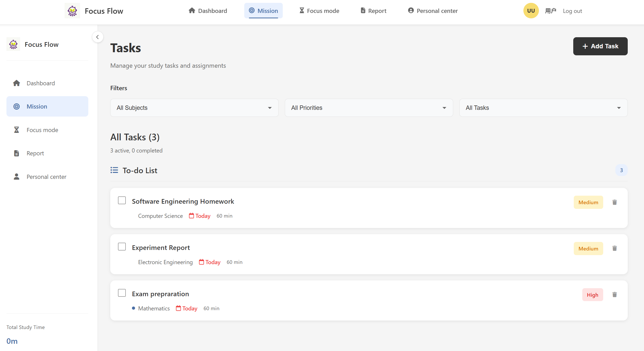The image size is (644, 351).
Task: Open the All Subjects filter dropdown
Action: 194,108
